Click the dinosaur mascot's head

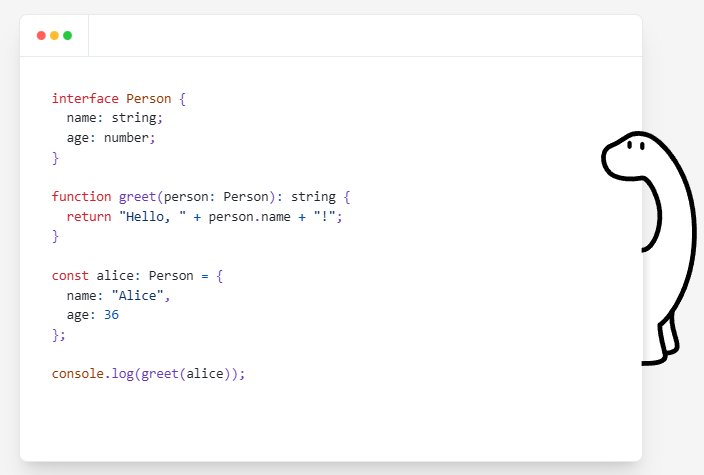click(628, 156)
